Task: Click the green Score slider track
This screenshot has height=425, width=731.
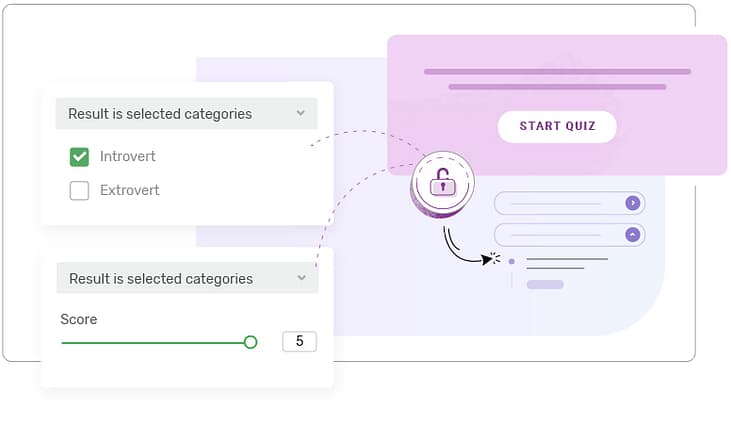Action: click(x=150, y=342)
